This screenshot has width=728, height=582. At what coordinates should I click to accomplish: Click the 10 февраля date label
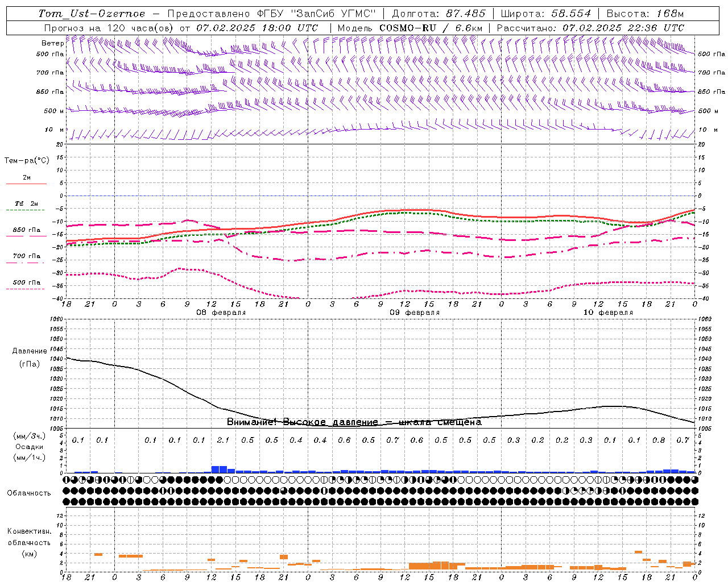[608, 313]
